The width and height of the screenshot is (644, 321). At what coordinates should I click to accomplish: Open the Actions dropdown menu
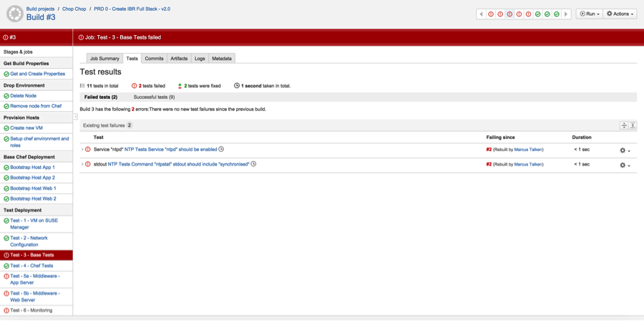point(620,14)
